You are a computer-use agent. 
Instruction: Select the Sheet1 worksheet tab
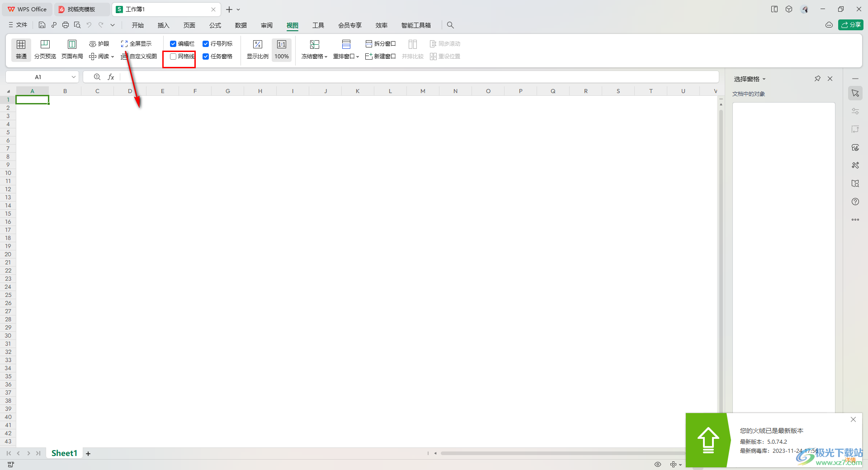click(64, 453)
